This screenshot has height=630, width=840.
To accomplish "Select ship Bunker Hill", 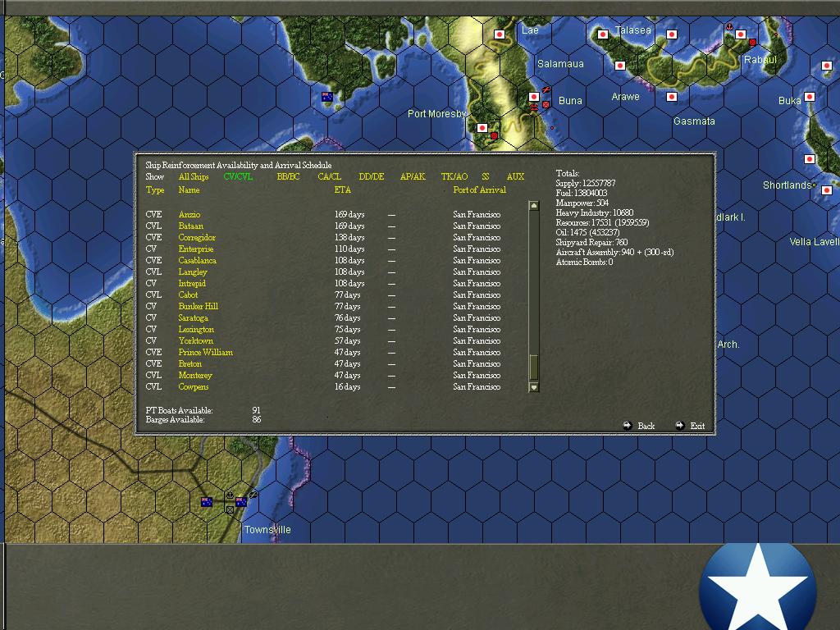I will [x=199, y=307].
